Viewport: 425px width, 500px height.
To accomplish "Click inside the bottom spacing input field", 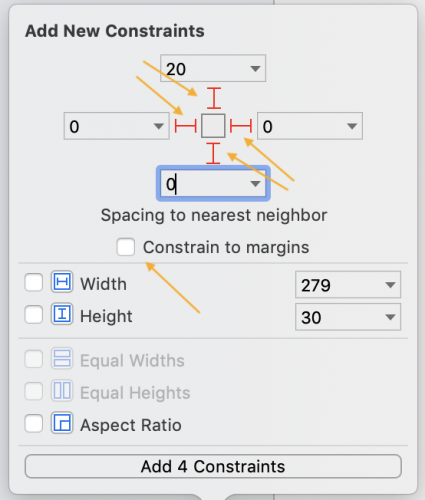I will click(213, 184).
